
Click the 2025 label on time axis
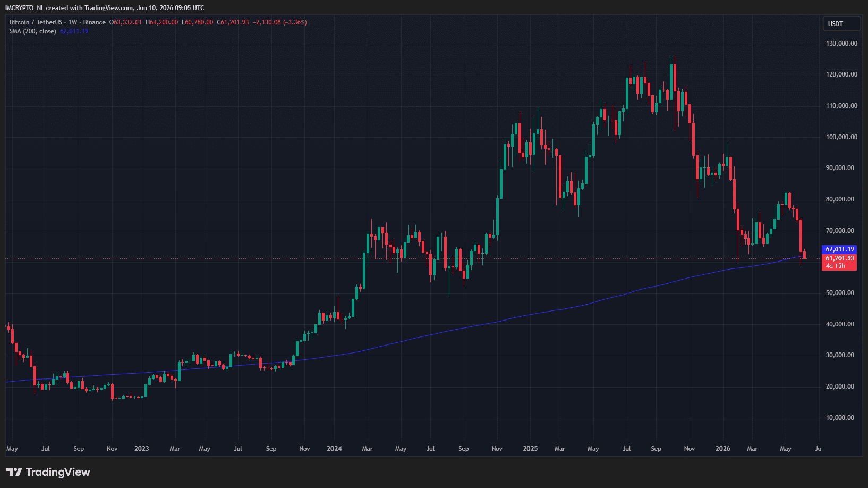coord(530,449)
